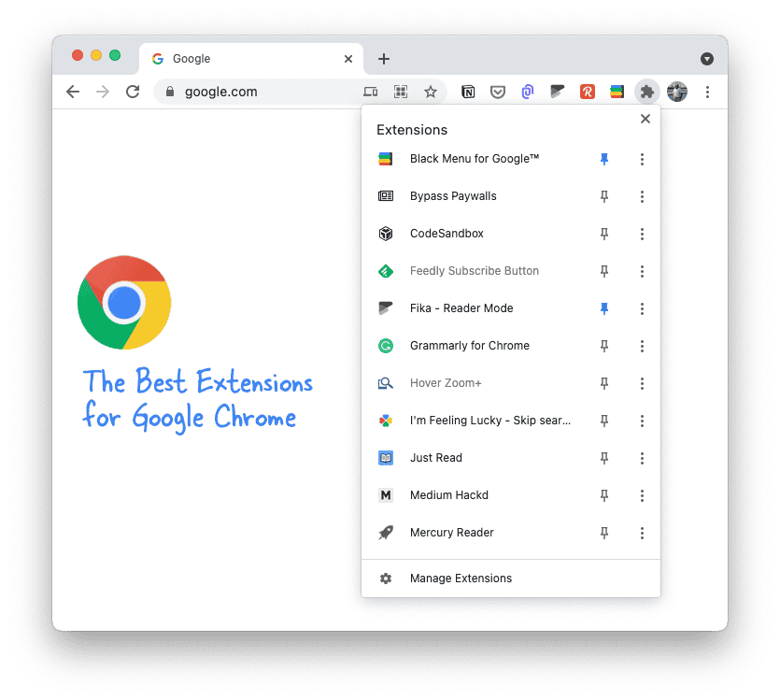Screen dimensions: 780x700
Task: Open more options for Grammarly for Chrome
Action: click(642, 347)
